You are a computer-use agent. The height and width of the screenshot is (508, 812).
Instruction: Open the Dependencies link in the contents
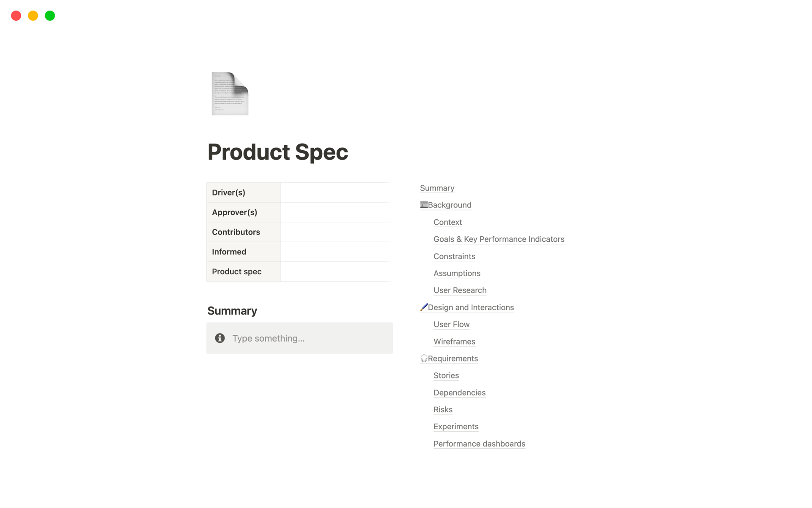tap(459, 392)
